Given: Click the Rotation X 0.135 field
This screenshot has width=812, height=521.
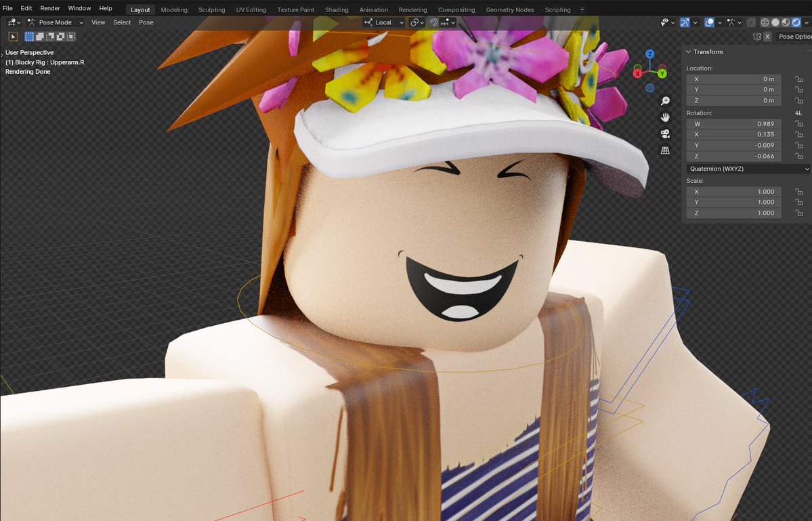Looking at the screenshot, I should tap(733, 134).
